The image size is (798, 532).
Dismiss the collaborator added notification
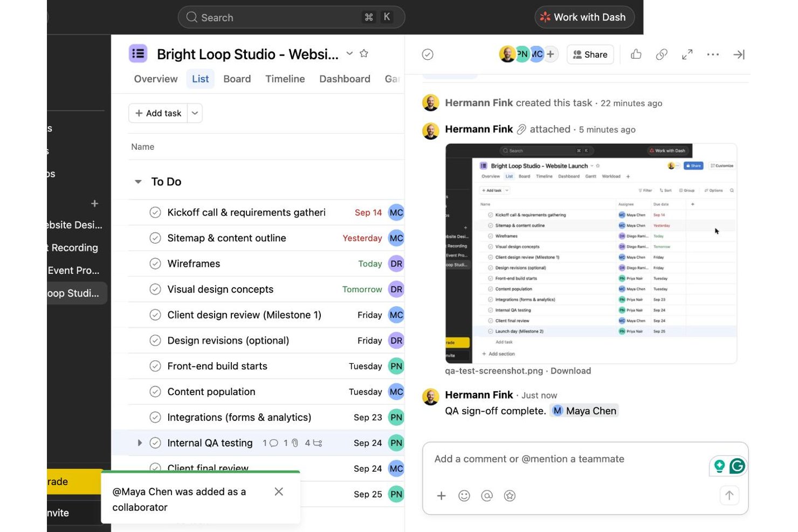(279, 492)
